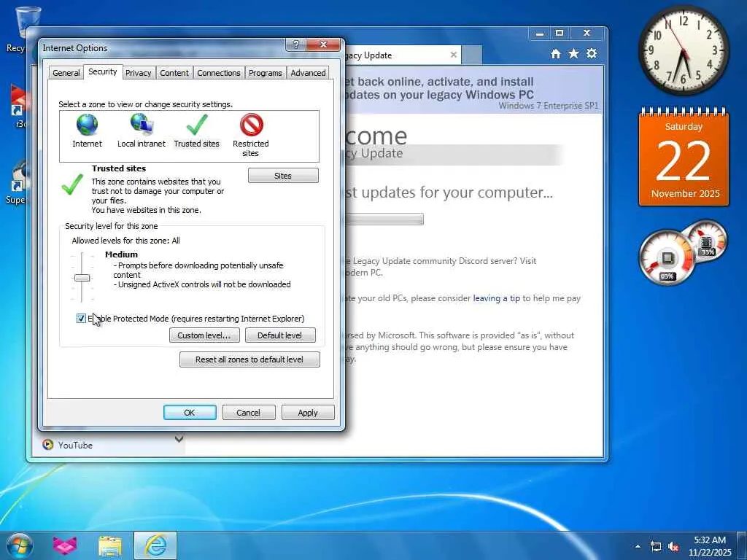Image resolution: width=747 pixels, height=560 pixels.
Task: Open Windows Explorer from the taskbar
Action: click(110, 545)
